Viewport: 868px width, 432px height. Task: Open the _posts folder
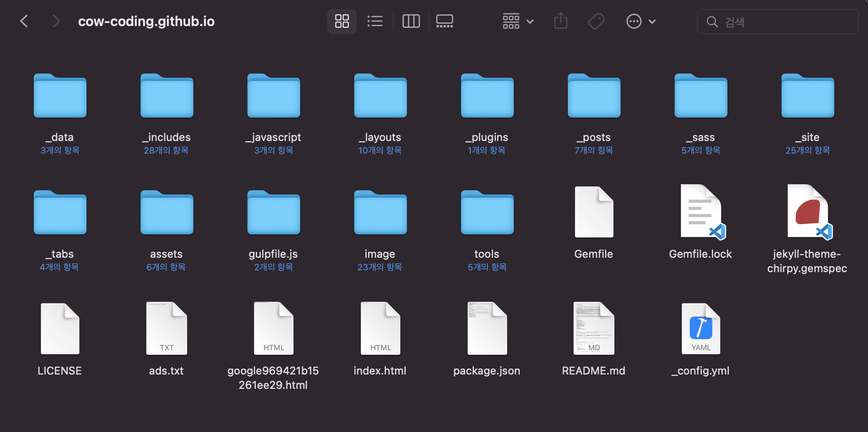(593, 96)
